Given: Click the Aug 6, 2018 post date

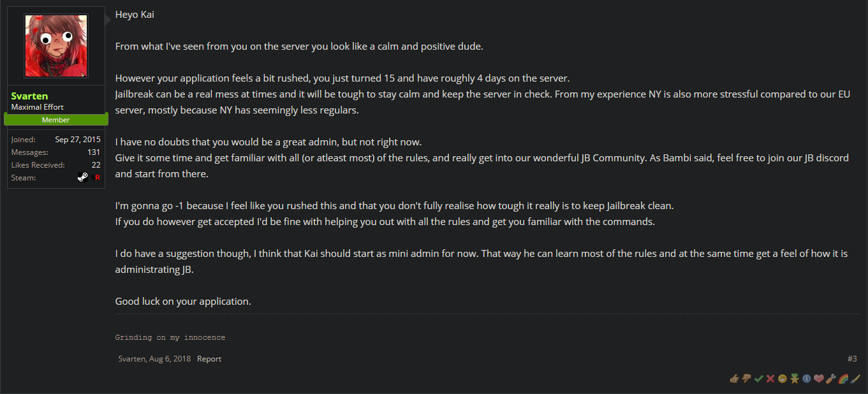Looking at the screenshot, I should 170,359.
